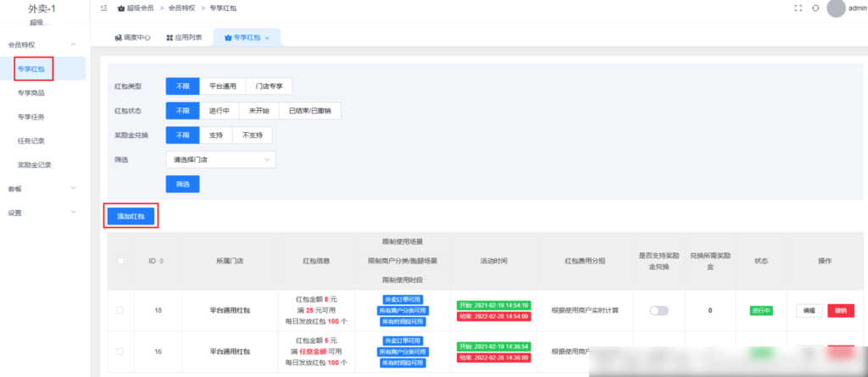Switch to the 调度中心 tab
The width and height of the screenshot is (868, 377).
(x=132, y=37)
